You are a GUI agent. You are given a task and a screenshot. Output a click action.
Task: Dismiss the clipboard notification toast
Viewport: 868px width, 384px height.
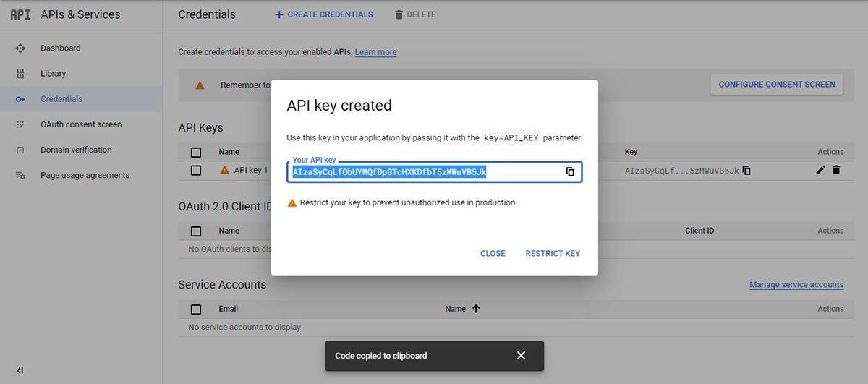(521, 356)
